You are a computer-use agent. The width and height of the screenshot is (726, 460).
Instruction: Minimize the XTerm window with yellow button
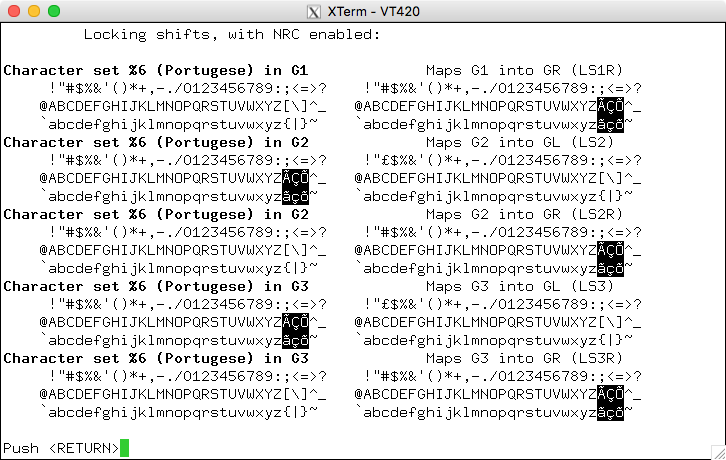[33, 11]
